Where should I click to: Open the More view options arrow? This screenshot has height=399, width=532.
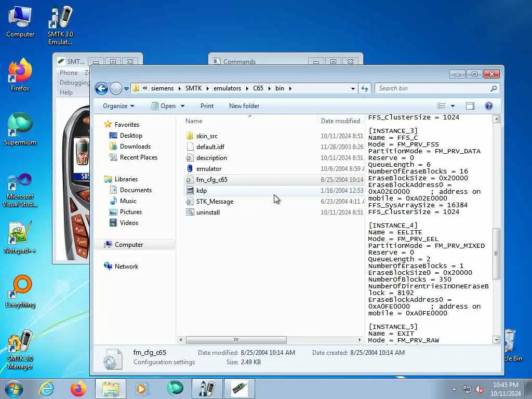point(453,106)
